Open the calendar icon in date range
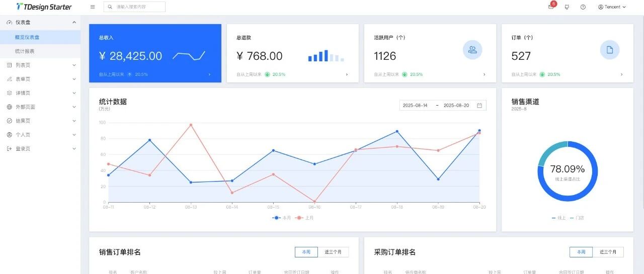The image size is (644, 274). 479,106
